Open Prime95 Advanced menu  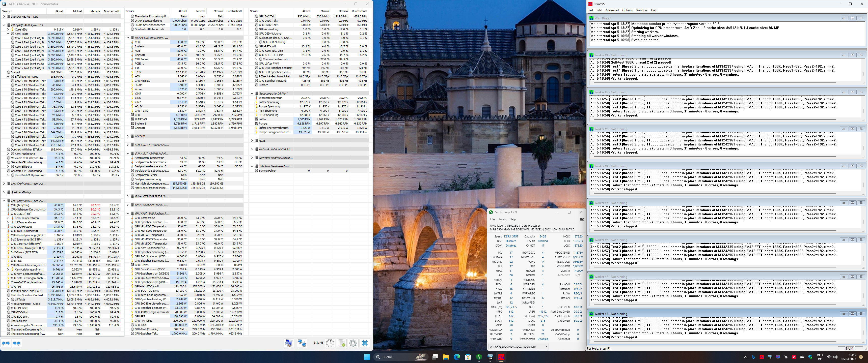(x=612, y=10)
